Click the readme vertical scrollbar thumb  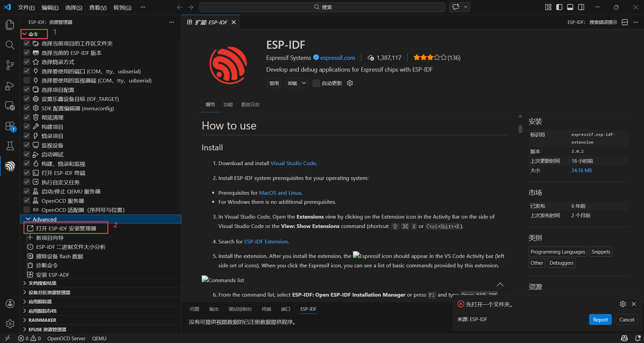[520, 129]
